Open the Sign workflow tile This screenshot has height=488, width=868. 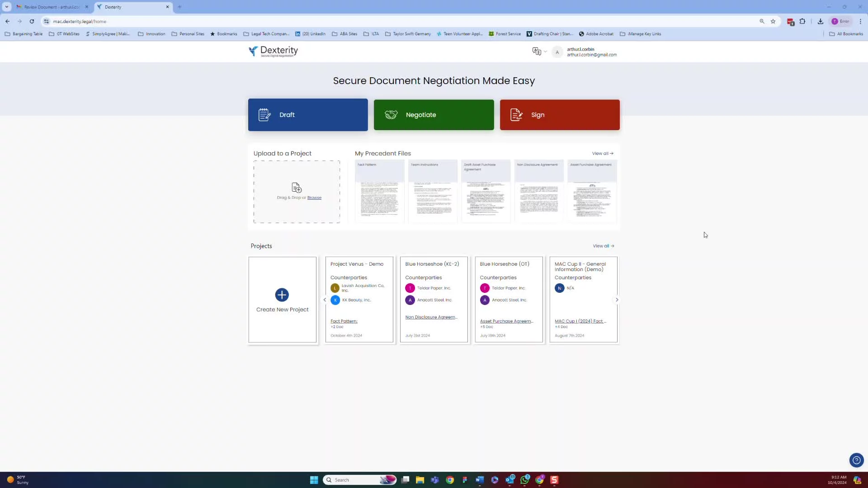click(x=560, y=115)
